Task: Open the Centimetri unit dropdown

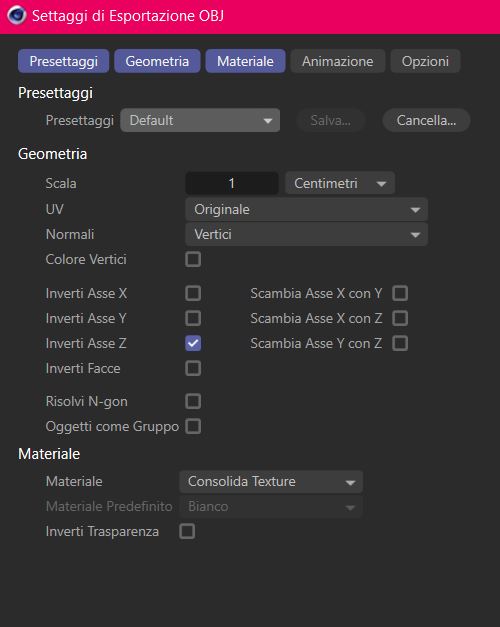Action: point(340,184)
